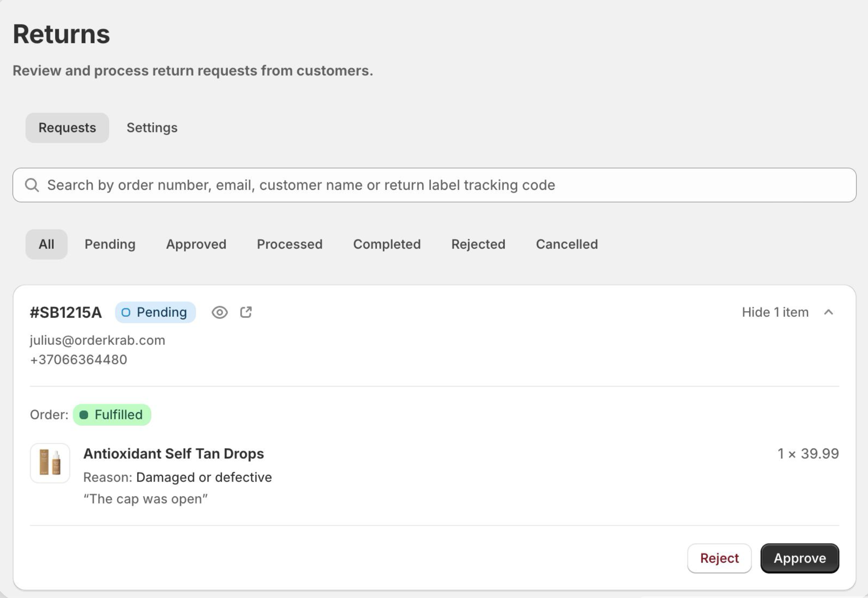This screenshot has height=598, width=868.
Task: Show Pending return requests filter
Action: pyautogui.click(x=110, y=244)
